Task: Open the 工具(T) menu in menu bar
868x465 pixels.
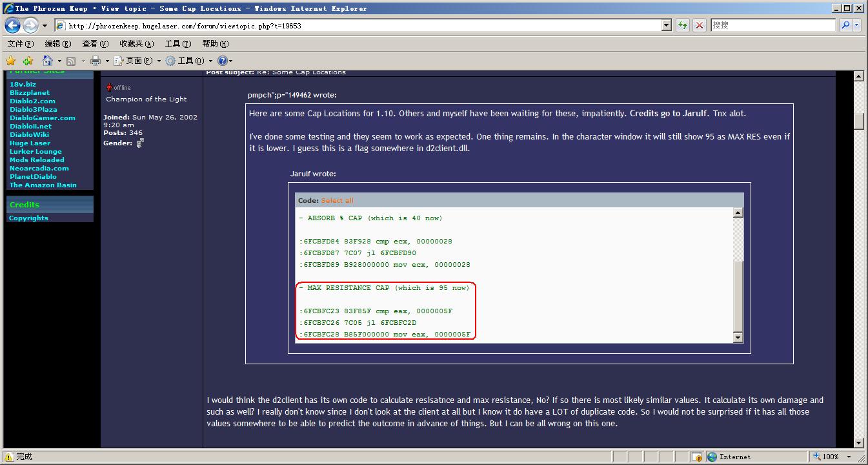Action: (x=177, y=44)
